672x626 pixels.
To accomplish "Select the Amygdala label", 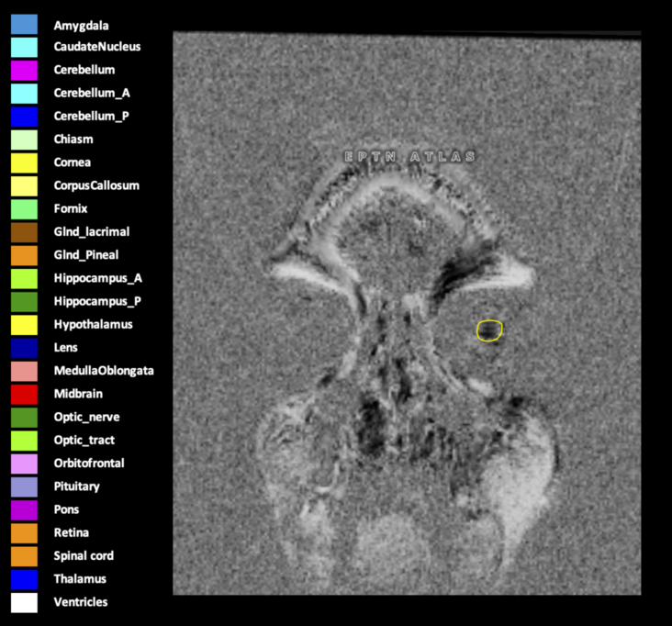I will point(81,26).
